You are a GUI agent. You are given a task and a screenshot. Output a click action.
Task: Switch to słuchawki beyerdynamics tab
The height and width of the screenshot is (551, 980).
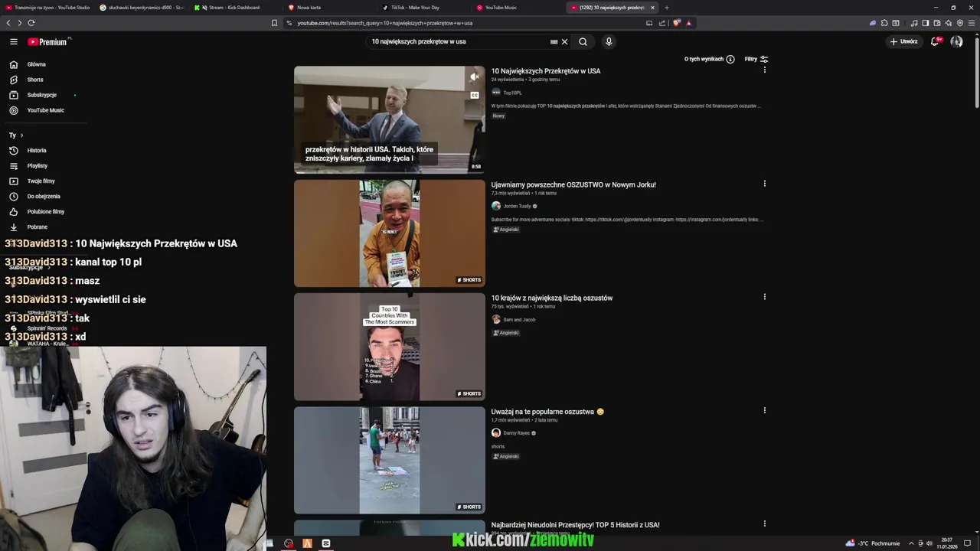(x=142, y=8)
